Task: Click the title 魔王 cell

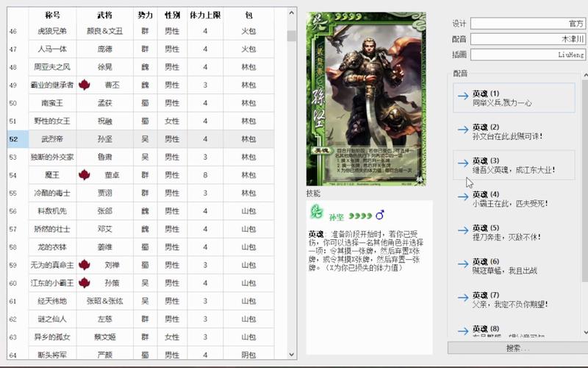Action: (x=52, y=175)
